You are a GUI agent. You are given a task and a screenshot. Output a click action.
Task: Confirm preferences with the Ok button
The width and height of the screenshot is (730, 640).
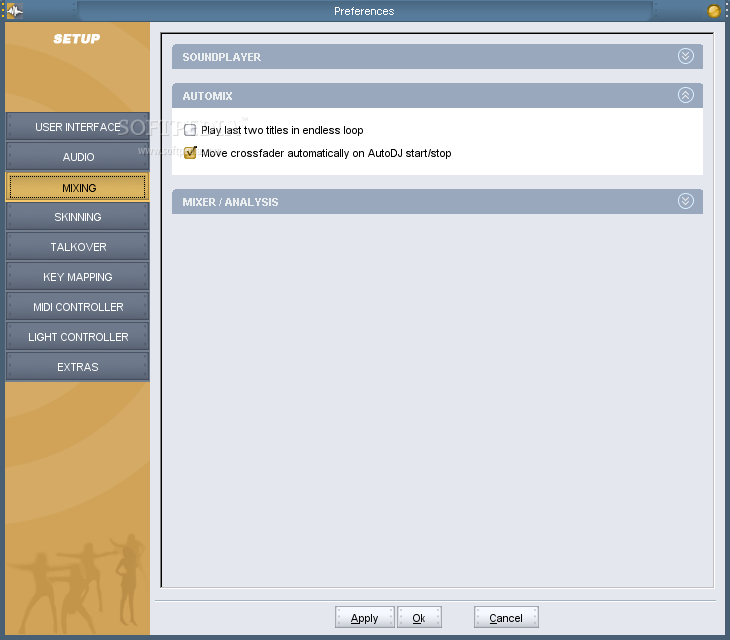point(419,617)
